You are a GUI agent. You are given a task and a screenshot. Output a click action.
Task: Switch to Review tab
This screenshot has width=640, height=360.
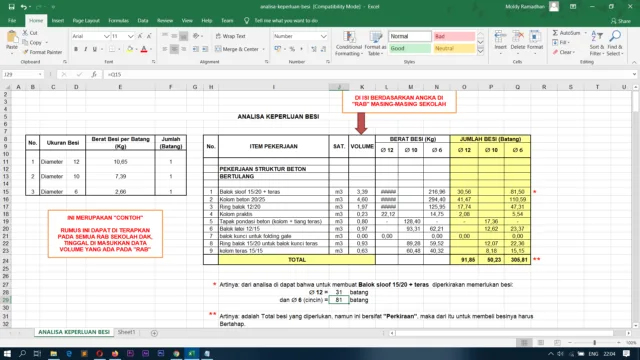pyautogui.click(x=165, y=20)
